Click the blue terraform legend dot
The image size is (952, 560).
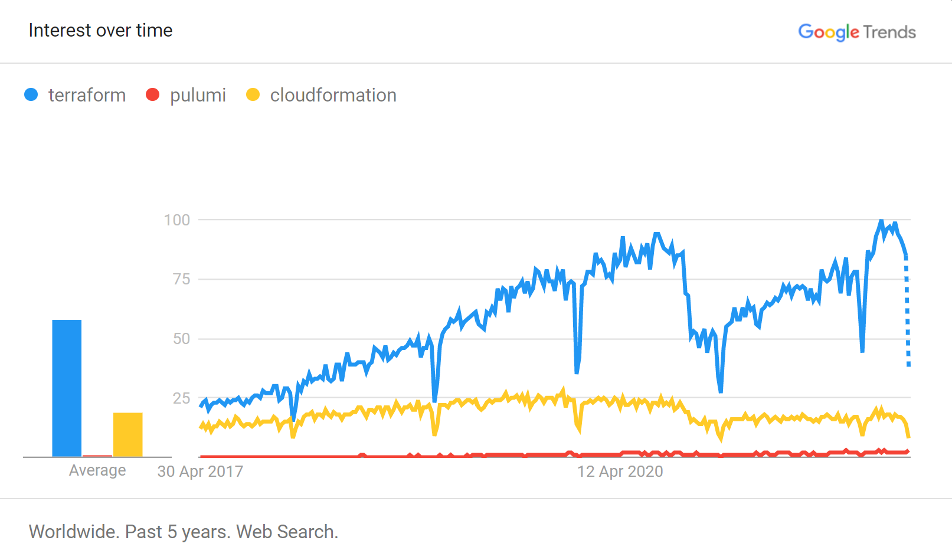click(31, 95)
